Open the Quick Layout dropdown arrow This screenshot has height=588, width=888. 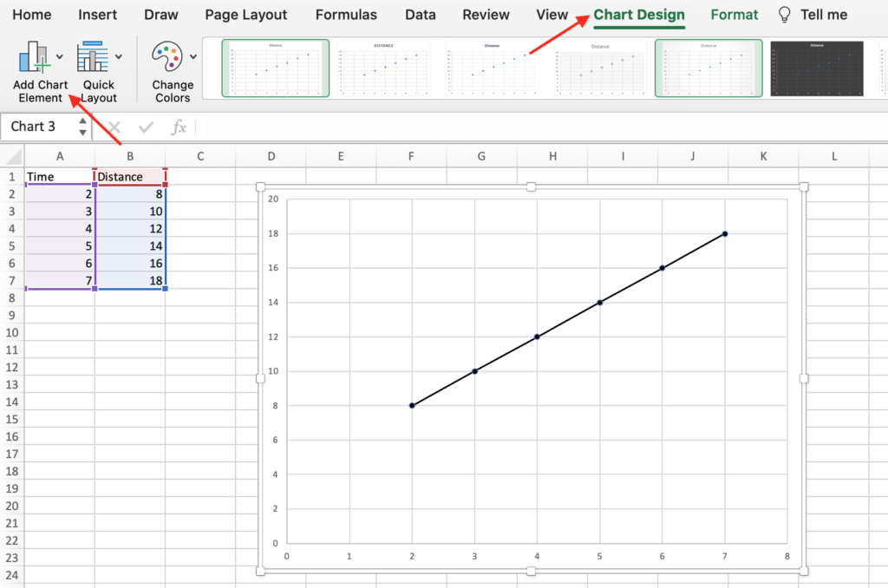click(x=119, y=56)
